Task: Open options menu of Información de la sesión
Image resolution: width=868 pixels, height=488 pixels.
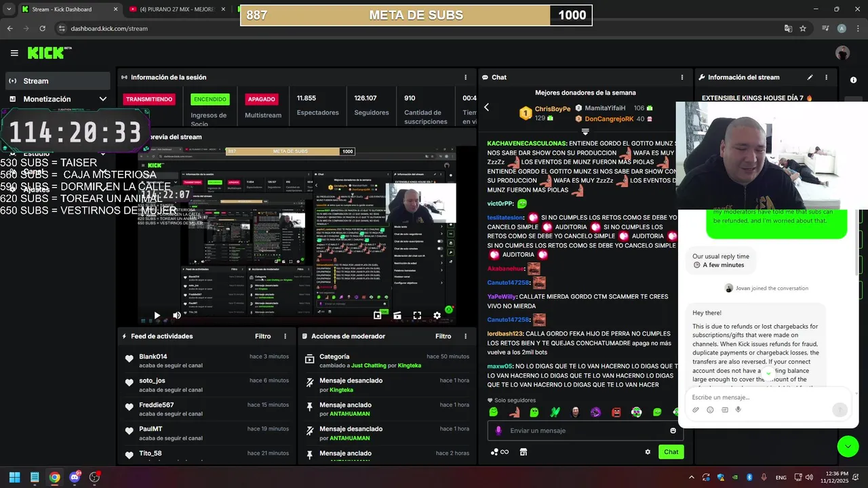Action: tap(465, 77)
